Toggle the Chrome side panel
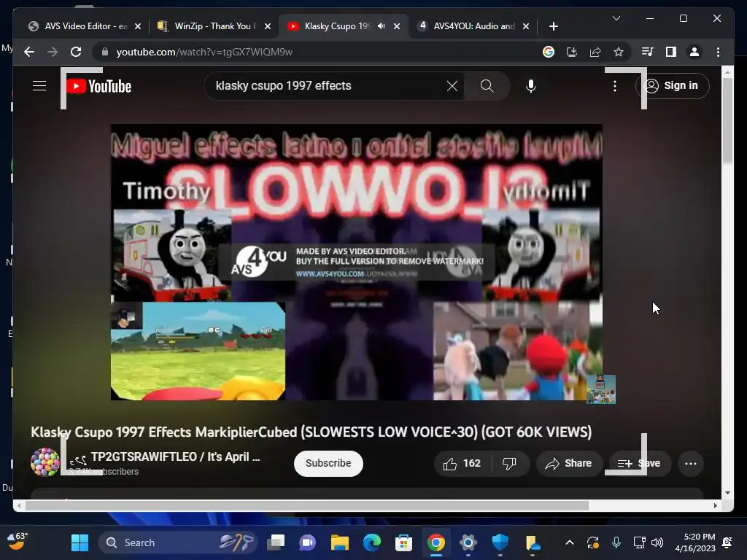747x560 pixels. [x=671, y=52]
